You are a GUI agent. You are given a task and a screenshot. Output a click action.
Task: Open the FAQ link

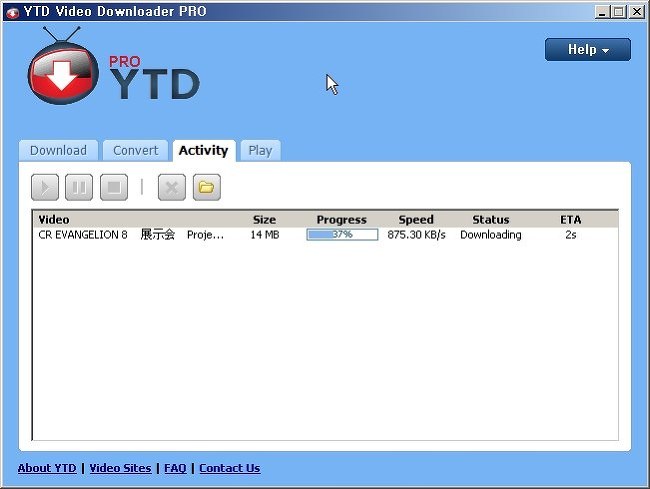tap(175, 468)
